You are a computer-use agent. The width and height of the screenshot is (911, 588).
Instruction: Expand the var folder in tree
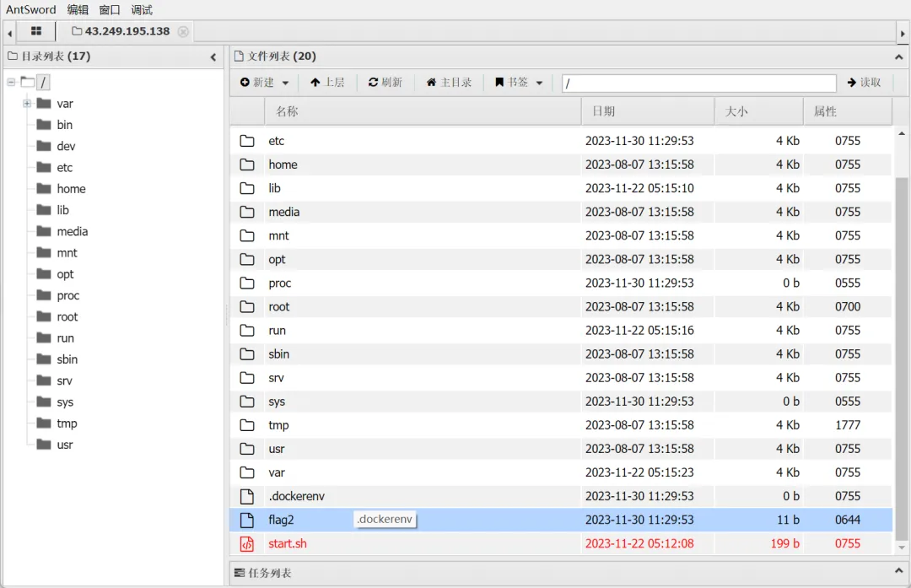(27, 104)
